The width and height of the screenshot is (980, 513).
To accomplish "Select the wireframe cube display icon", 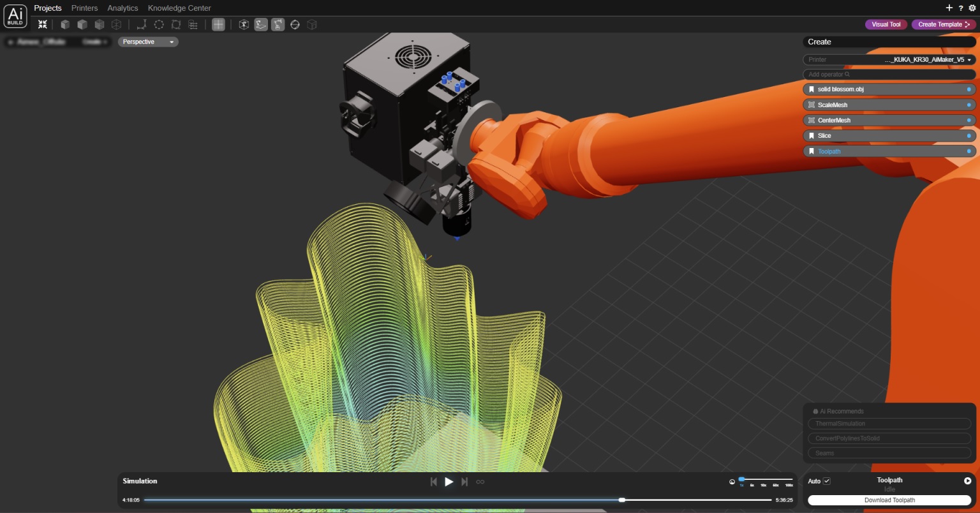I will (x=116, y=24).
